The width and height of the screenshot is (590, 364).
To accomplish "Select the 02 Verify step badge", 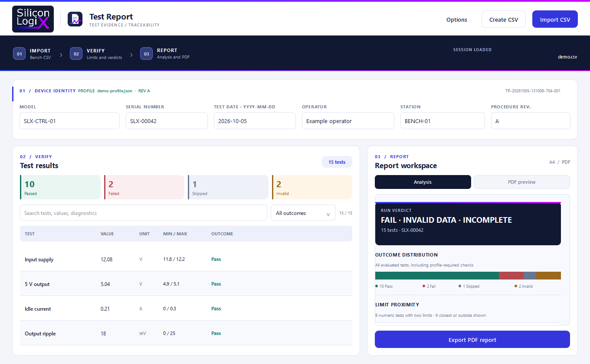I will pos(76,54).
